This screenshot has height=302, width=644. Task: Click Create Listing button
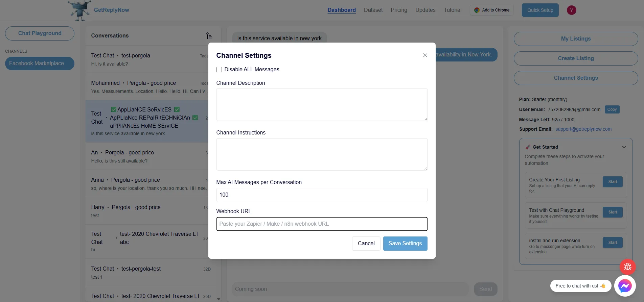[576, 58]
